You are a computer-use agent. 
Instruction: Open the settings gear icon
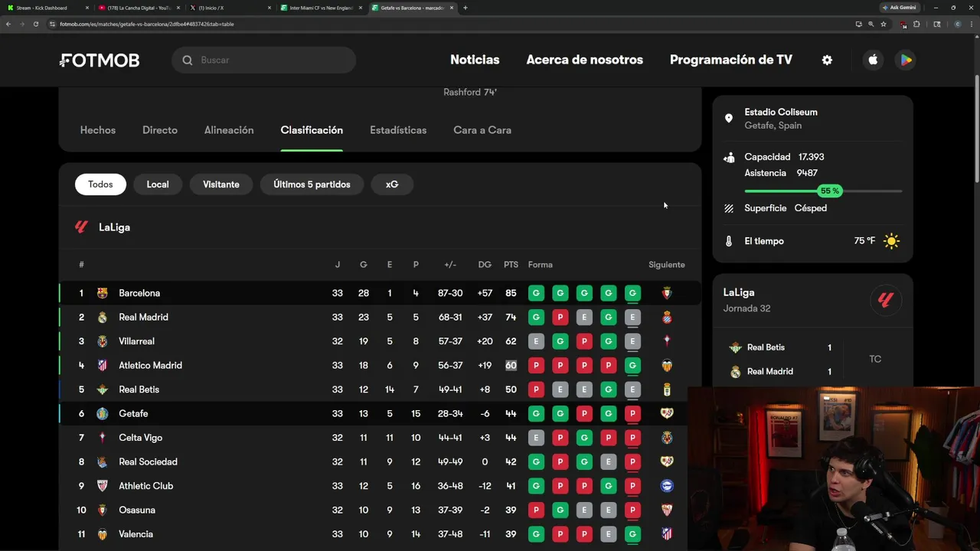827,60
